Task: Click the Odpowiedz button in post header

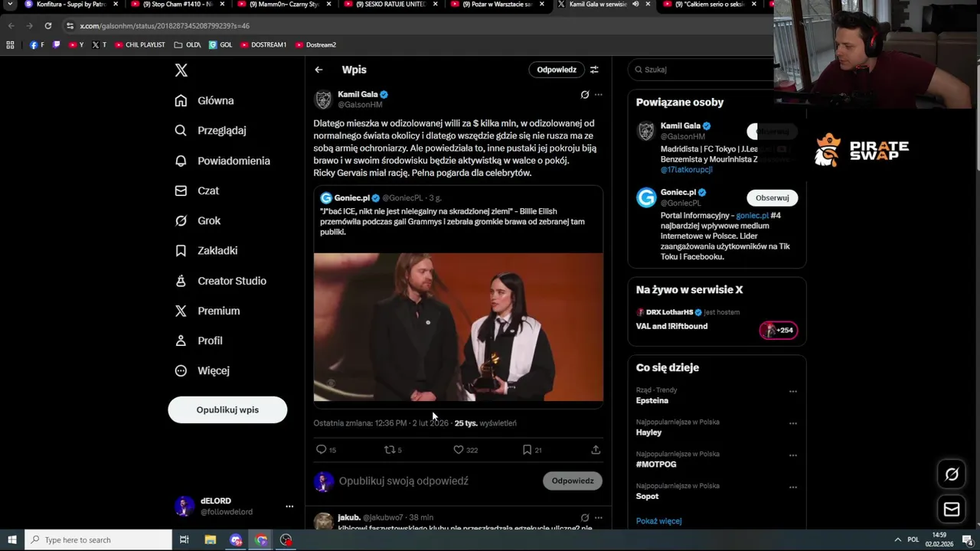Action: (557, 70)
